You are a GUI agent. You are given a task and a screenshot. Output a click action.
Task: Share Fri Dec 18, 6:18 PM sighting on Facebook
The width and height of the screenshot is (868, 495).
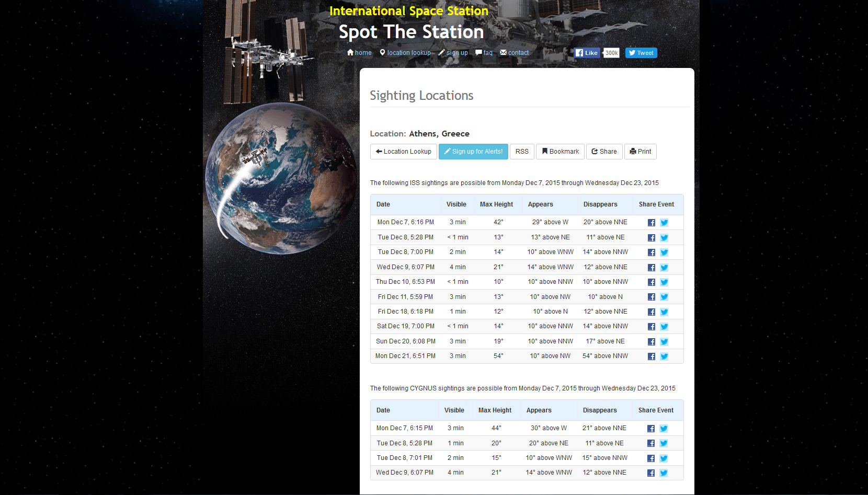[652, 312]
